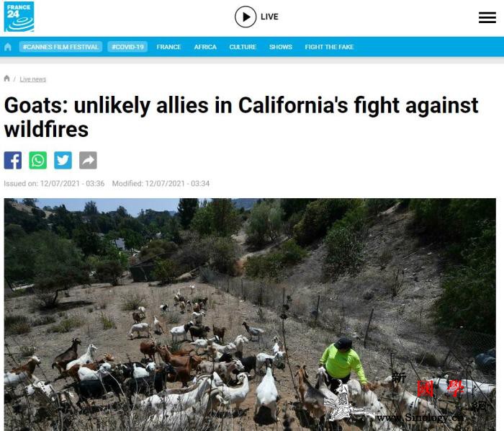Open the #COVID-19 tag
The image size is (504, 431).
(127, 47)
